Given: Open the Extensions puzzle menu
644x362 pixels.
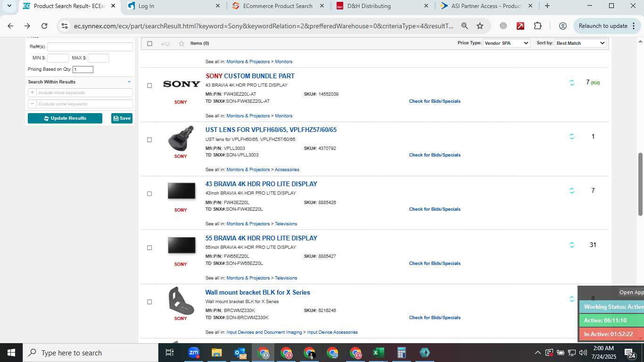Looking at the screenshot, I should [538, 26].
